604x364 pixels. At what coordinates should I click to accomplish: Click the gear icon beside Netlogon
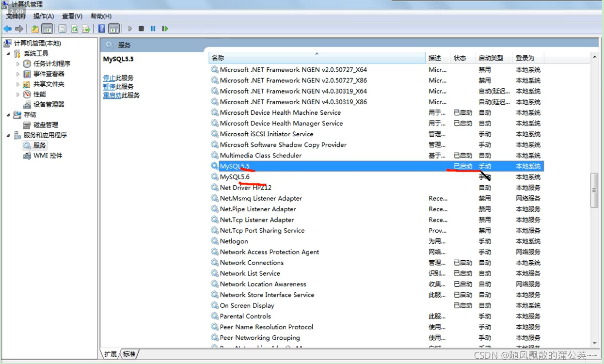pyautogui.click(x=215, y=241)
